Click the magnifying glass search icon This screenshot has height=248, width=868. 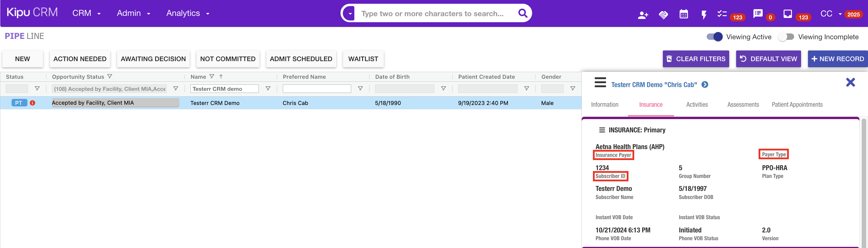(523, 13)
